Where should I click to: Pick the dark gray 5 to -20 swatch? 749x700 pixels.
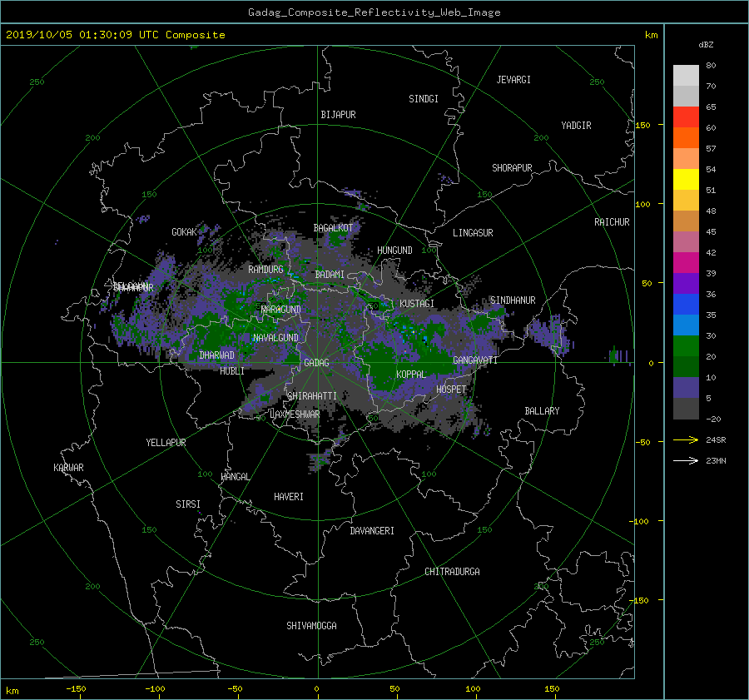686,409
